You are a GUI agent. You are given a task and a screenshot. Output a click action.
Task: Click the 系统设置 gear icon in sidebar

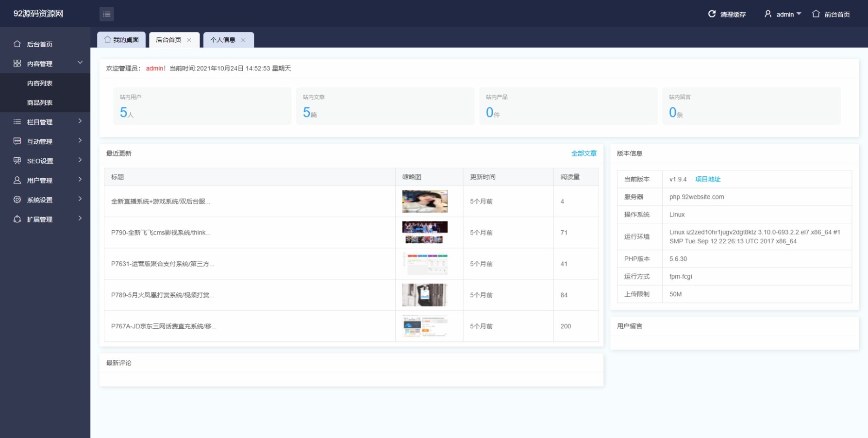click(17, 200)
